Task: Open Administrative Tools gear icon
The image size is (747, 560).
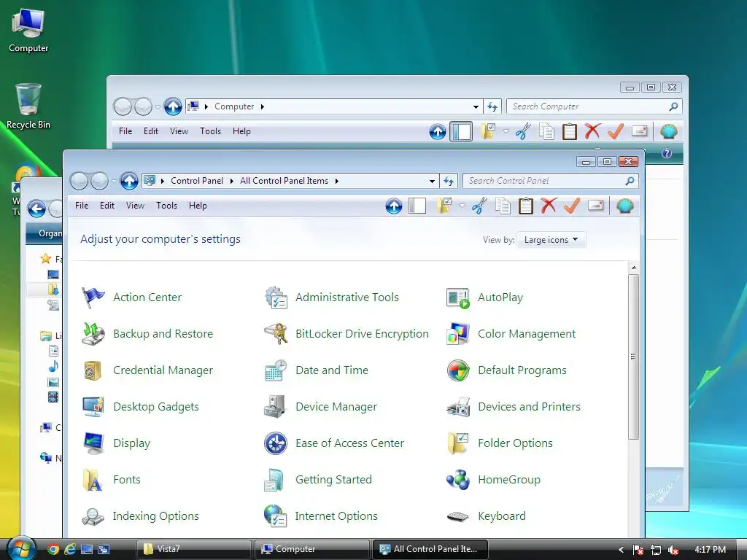Action: (276, 297)
